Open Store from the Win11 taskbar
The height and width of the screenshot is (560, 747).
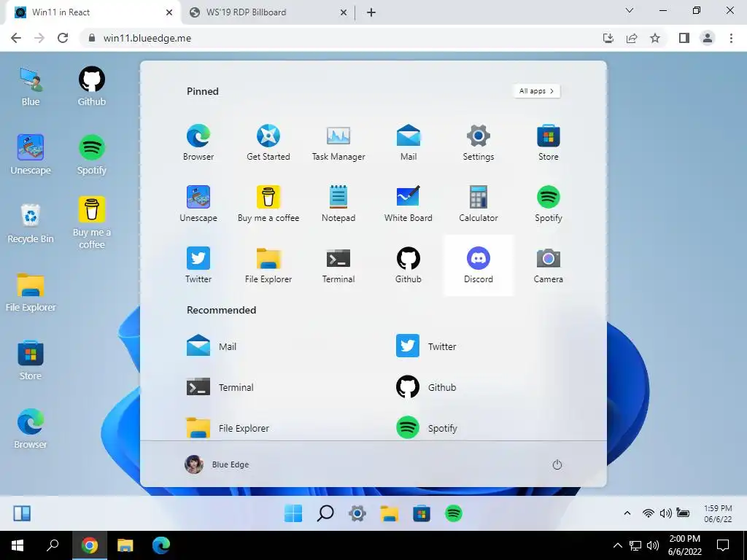[422, 513]
